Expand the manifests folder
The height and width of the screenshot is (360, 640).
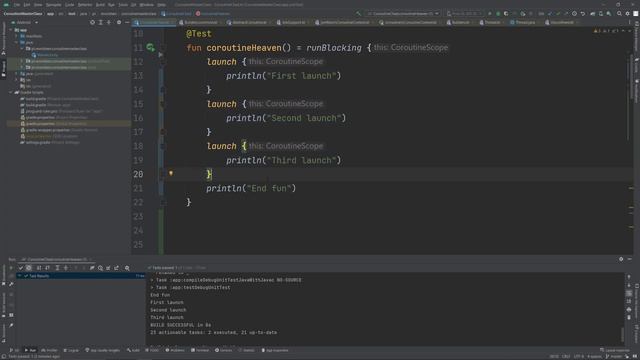[x=17, y=36]
